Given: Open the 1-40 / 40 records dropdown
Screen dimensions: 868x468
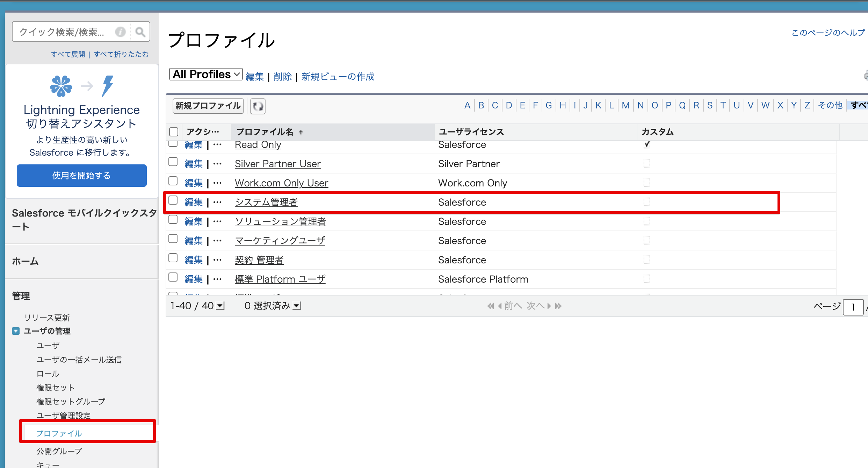Looking at the screenshot, I should [x=220, y=306].
